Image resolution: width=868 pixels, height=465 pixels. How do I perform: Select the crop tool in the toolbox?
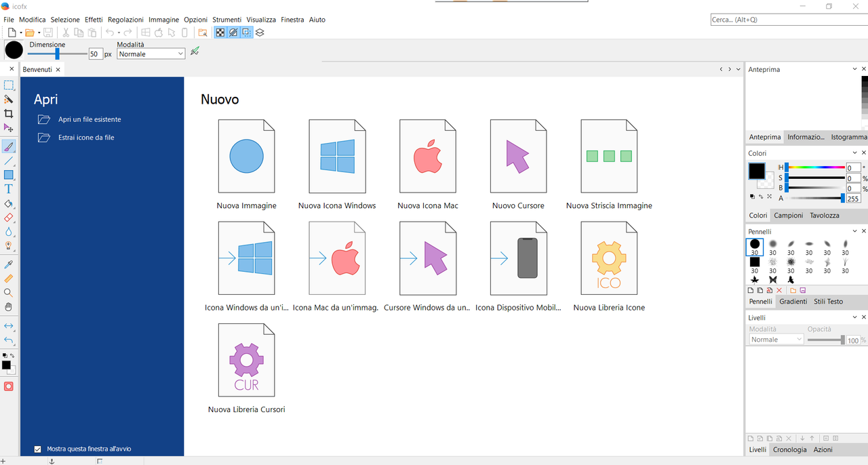click(9, 113)
